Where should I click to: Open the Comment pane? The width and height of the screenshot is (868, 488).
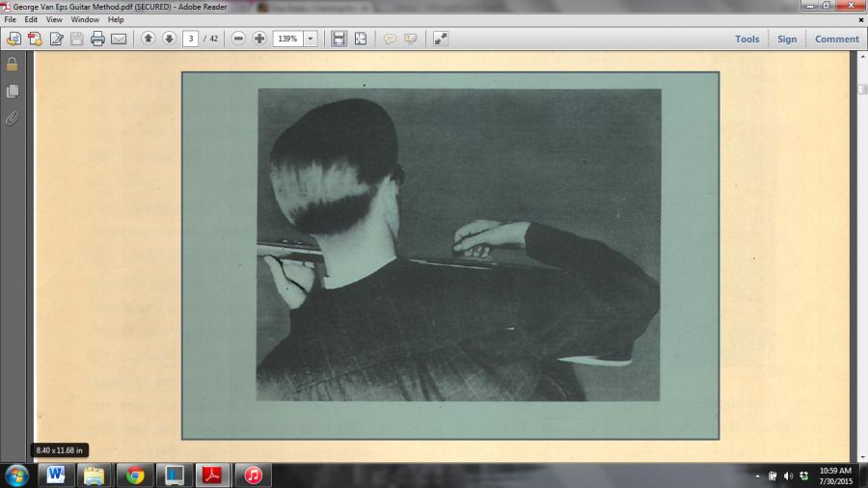tap(836, 40)
